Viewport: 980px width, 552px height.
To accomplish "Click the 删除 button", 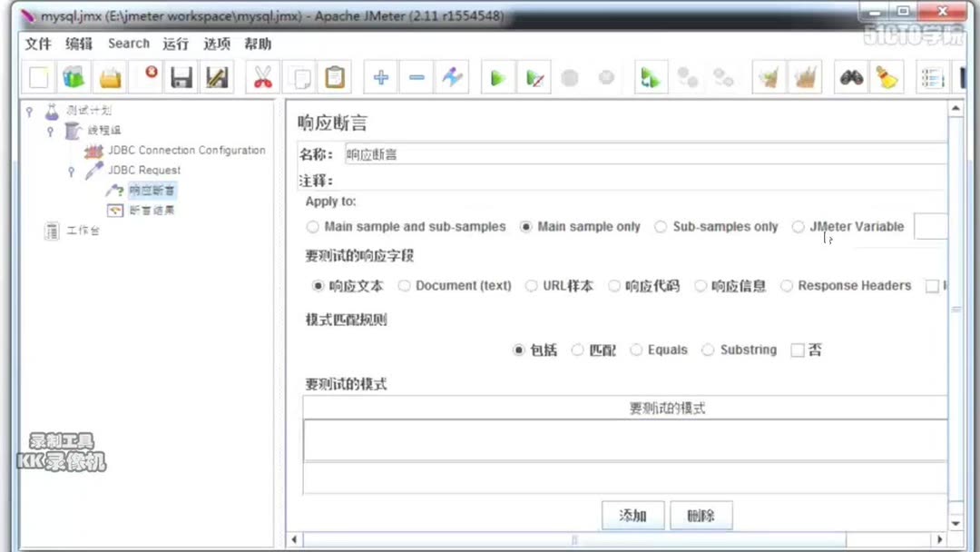I will coord(701,516).
